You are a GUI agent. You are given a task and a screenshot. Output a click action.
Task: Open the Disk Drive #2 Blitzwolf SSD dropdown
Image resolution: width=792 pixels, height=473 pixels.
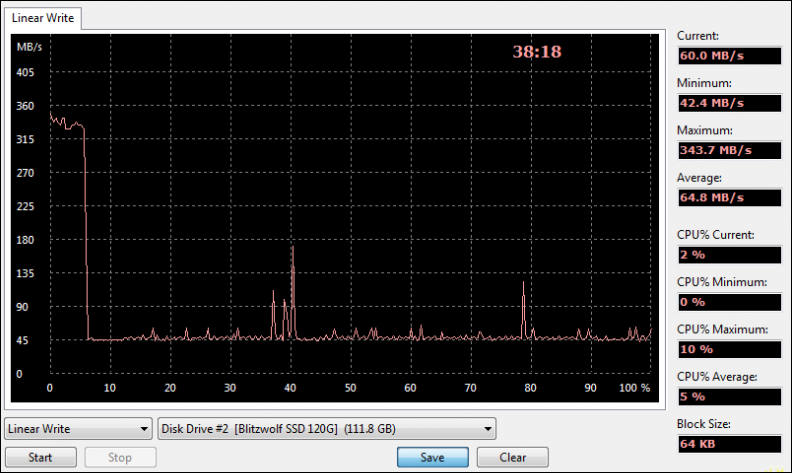coord(327,429)
